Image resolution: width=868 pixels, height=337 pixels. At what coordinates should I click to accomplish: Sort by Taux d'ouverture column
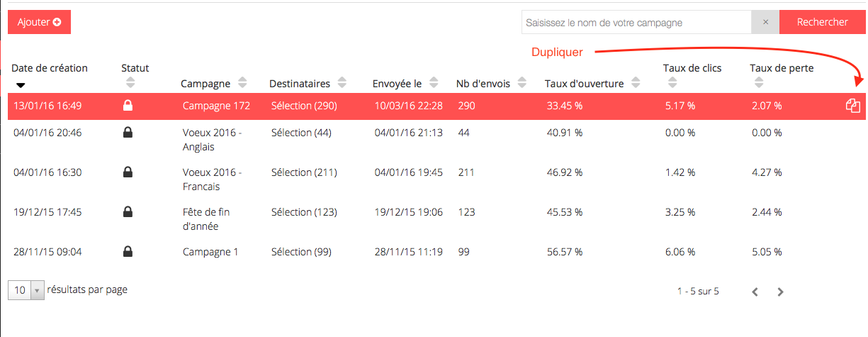[636, 83]
